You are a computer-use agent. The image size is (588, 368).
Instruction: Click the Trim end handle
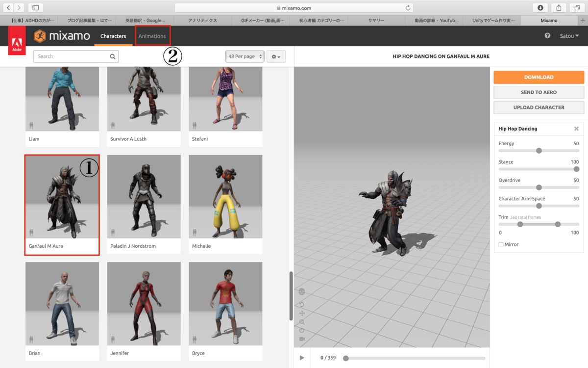point(558,224)
